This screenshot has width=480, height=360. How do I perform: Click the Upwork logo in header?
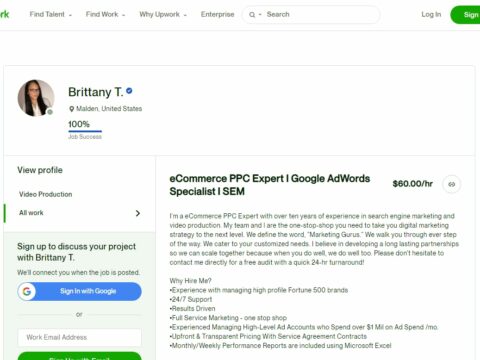click(x=4, y=14)
